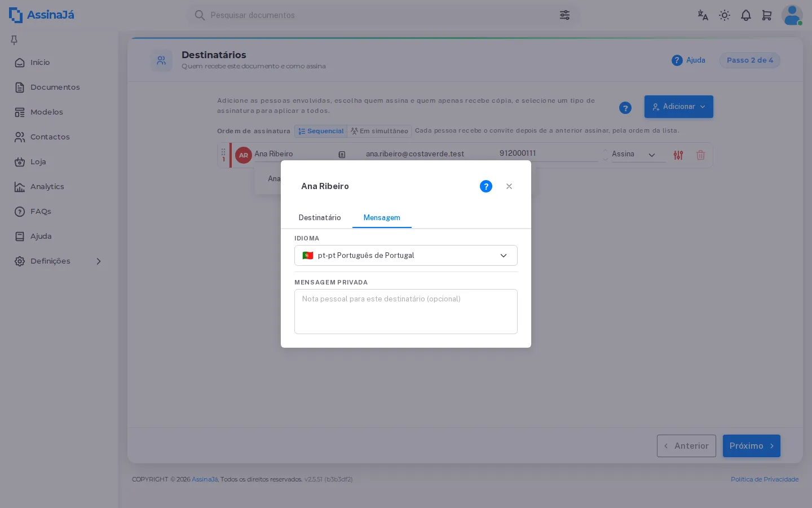This screenshot has height=508, width=812.
Task: Click the AR avatar badge
Action: (244, 155)
